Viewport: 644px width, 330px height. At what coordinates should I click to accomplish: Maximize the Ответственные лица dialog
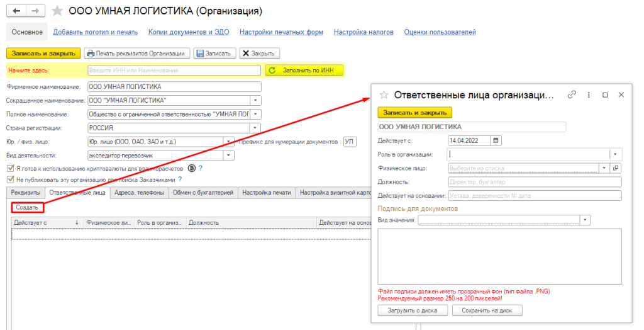click(604, 94)
